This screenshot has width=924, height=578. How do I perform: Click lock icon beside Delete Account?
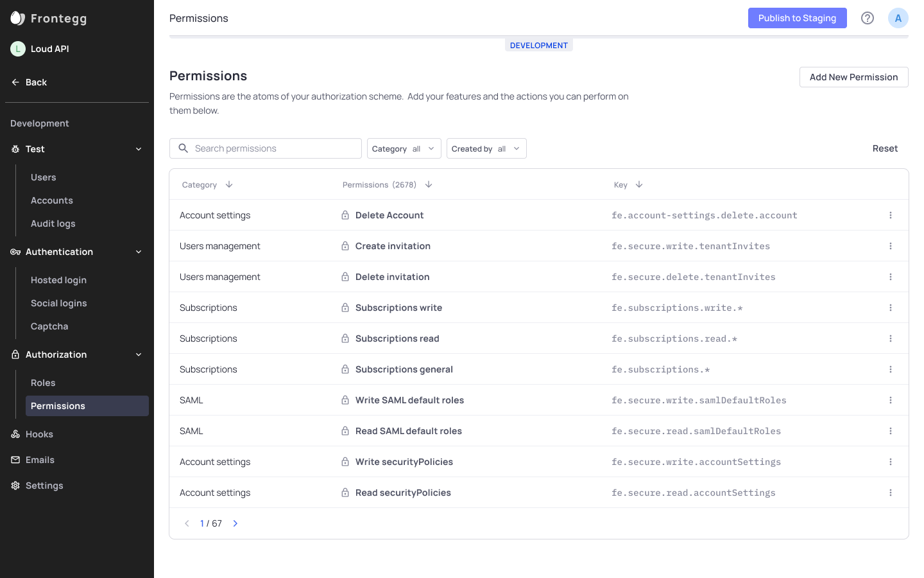click(x=345, y=215)
